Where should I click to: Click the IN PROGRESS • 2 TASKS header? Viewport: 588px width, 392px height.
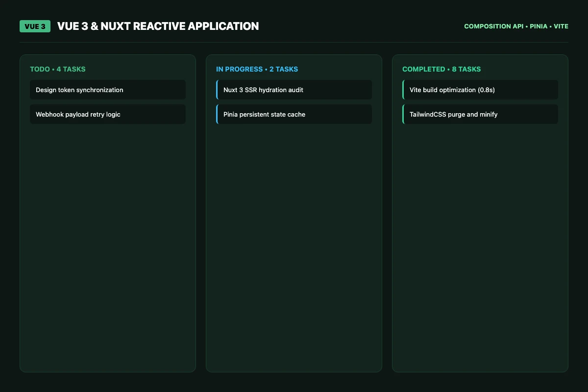[x=257, y=69]
